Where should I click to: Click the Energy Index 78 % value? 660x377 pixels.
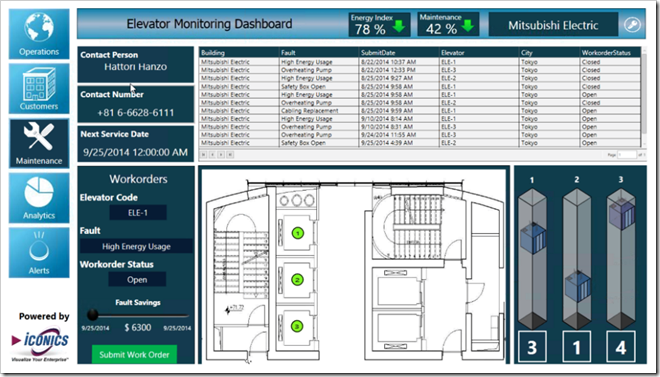pos(370,29)
